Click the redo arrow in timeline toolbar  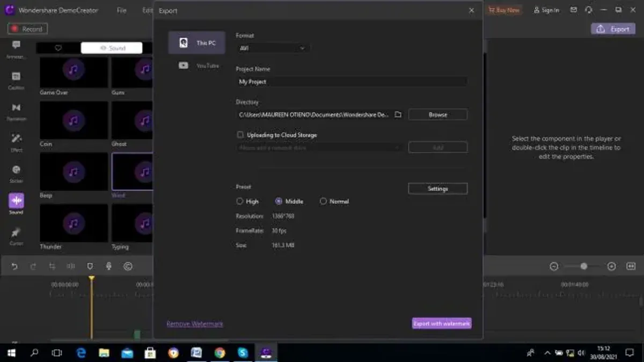(33, 267)
